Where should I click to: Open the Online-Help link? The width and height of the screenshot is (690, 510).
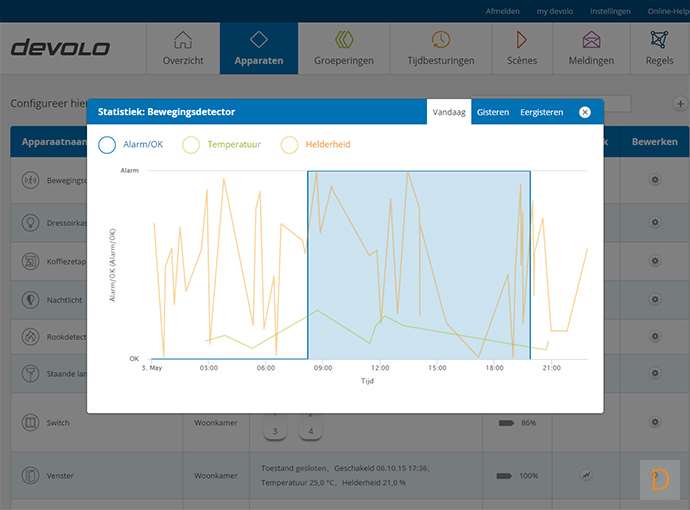[x=668, y=11]
